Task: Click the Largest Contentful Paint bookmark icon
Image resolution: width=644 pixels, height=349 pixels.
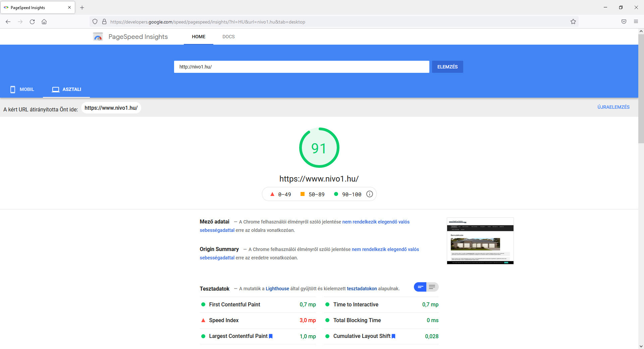Action: point(271,336)
